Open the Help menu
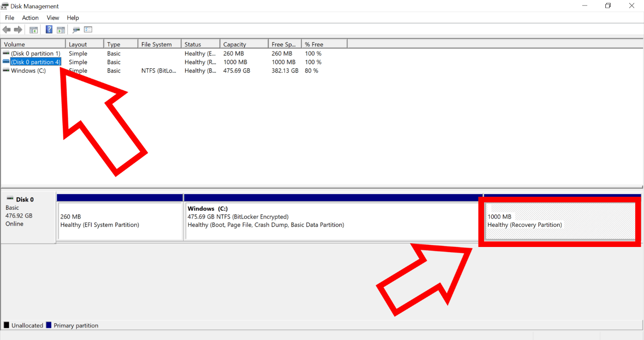 click(x=73, y=18)
